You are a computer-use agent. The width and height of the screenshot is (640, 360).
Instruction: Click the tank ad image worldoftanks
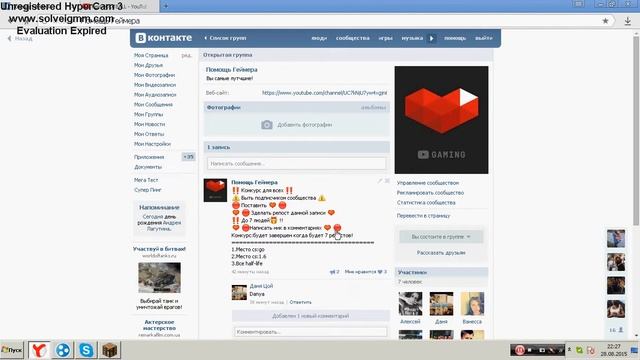coord(159,278)
